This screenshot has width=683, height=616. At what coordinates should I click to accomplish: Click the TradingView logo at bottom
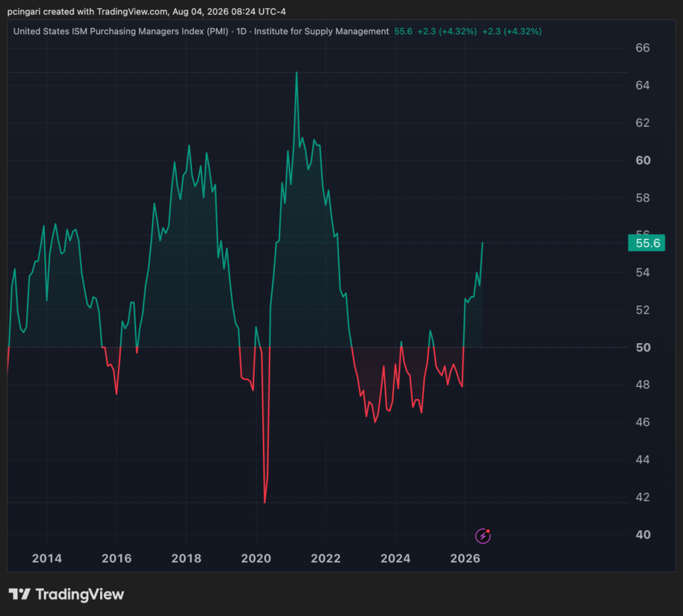(66, 594)
